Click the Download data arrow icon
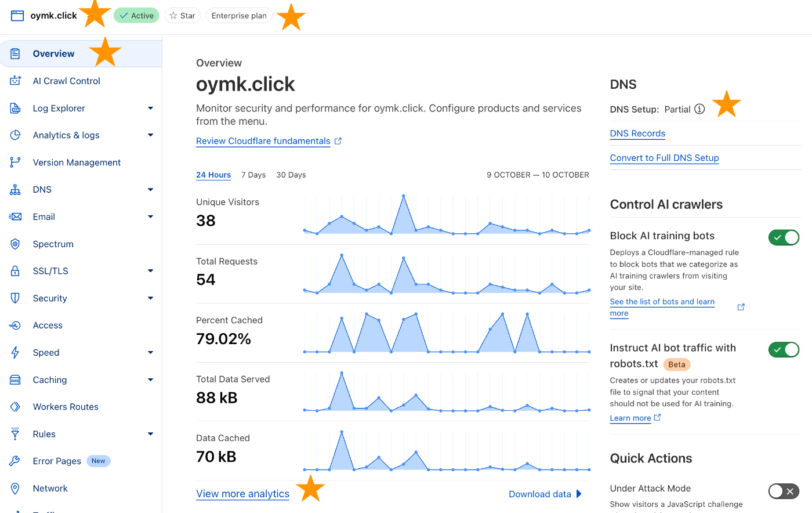 [x=578, y=494]
